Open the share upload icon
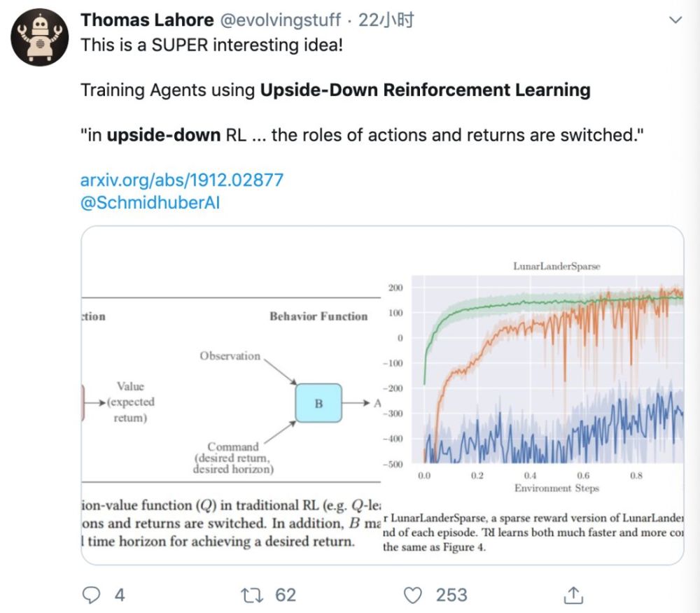Image resolution: width=700 pixels, height=613 pixels. (x=574, y=595)
